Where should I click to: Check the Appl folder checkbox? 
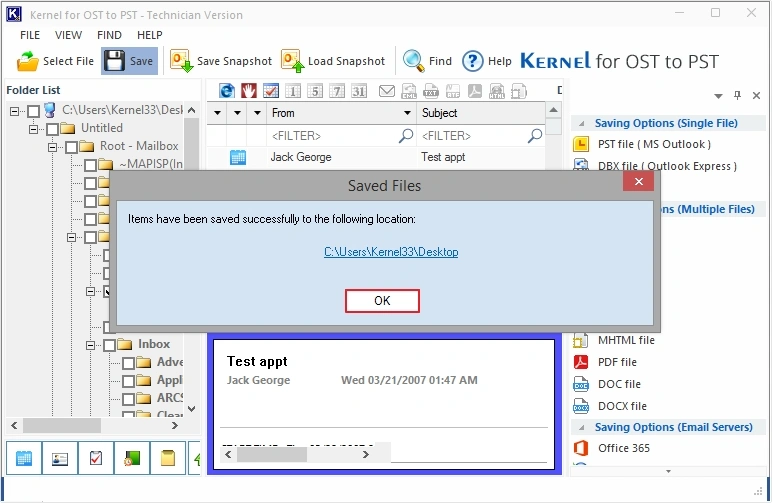[128, 381]
